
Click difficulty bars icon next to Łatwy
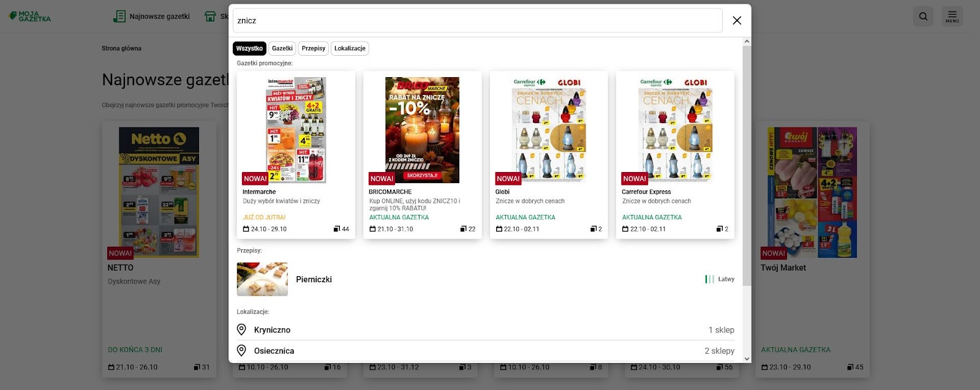coord(709,279)
